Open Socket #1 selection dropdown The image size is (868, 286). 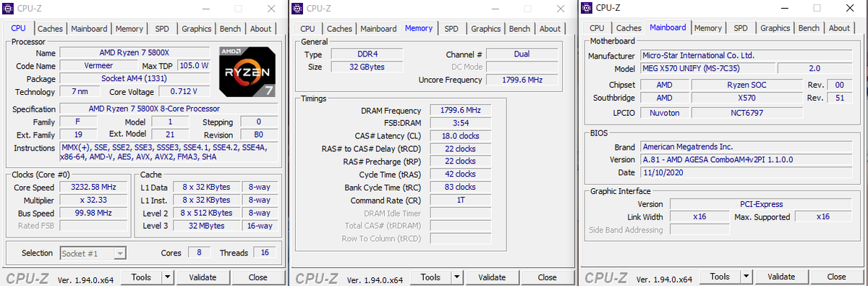[x=94, y=253]
